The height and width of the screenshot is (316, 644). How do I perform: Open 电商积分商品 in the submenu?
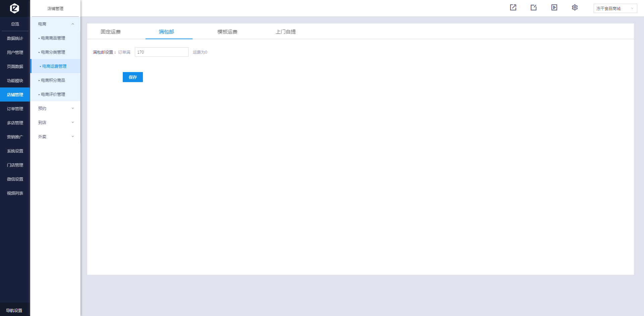click(x=53, y=80)
